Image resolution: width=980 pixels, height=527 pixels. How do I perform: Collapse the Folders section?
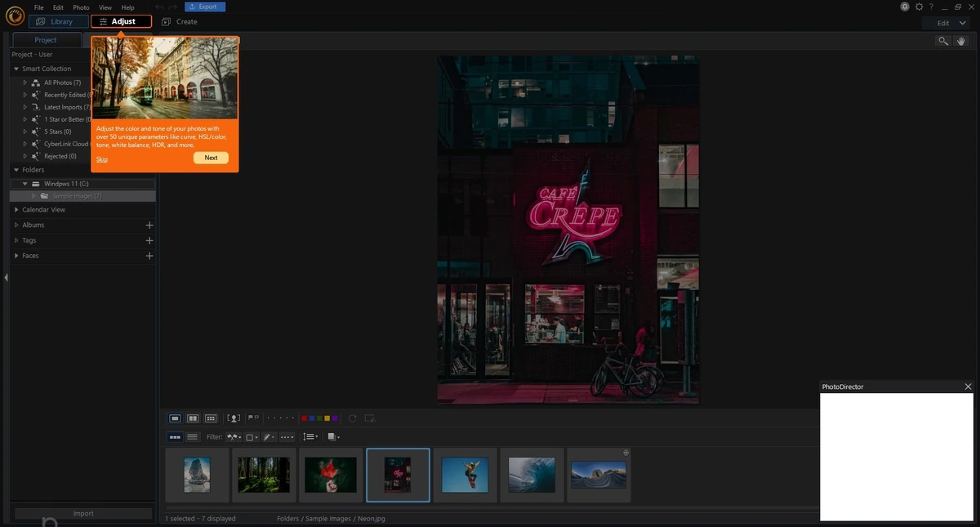tap(16, 169)
